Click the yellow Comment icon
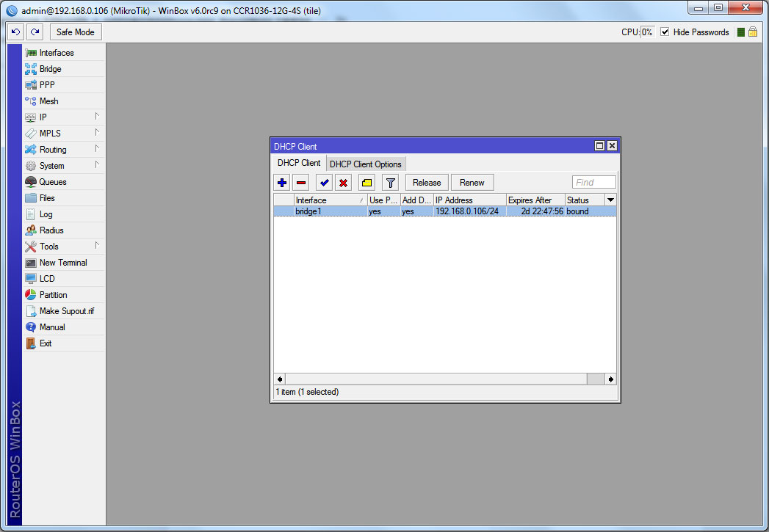 (x=367, y=183)
